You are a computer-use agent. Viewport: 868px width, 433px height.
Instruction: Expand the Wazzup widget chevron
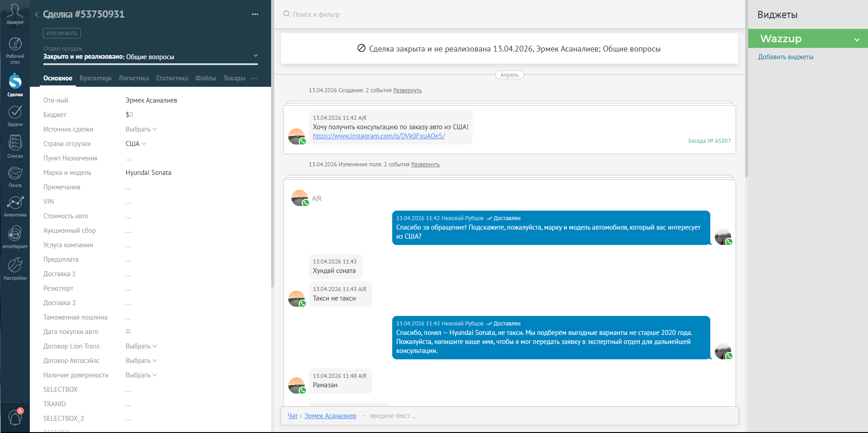click(857, 40)
